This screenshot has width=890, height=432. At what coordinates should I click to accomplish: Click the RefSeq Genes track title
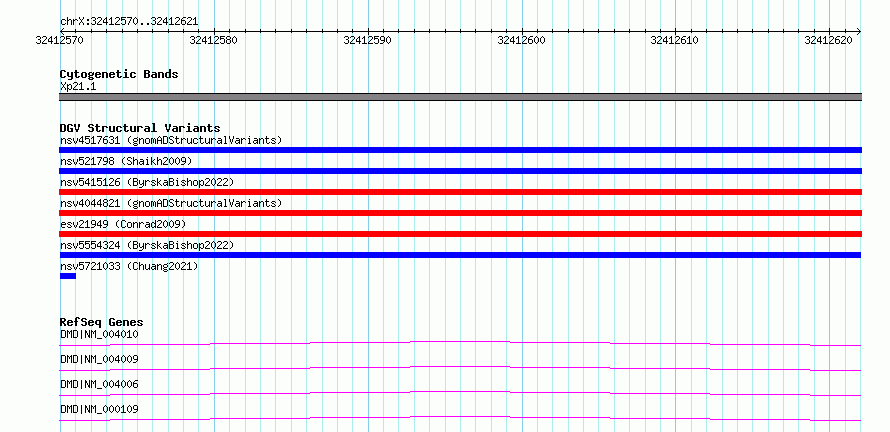click(101, 322)
